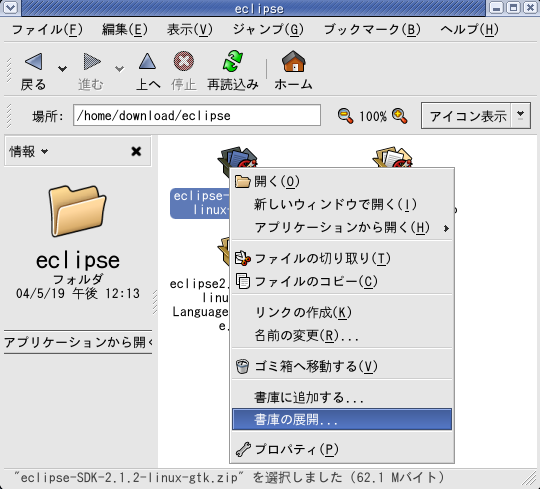
Task: Click the zoom in magnifier icon
Action: tap(399, 116)
